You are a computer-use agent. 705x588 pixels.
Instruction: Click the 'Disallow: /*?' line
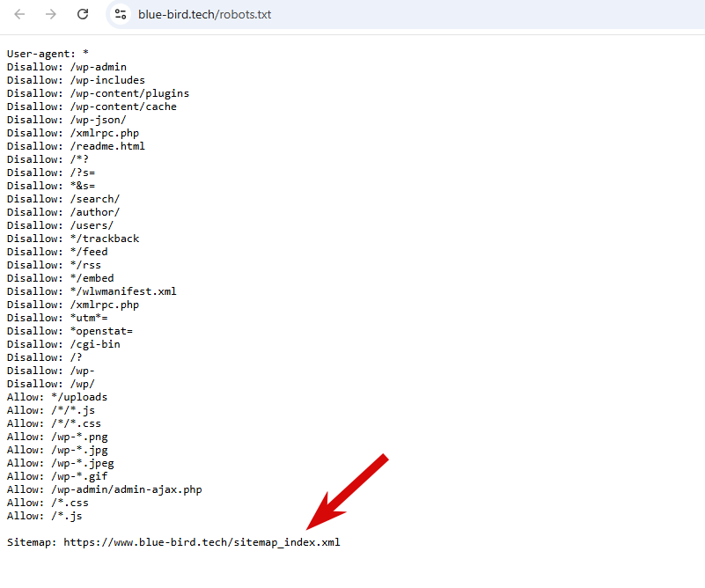coord(48,159)
